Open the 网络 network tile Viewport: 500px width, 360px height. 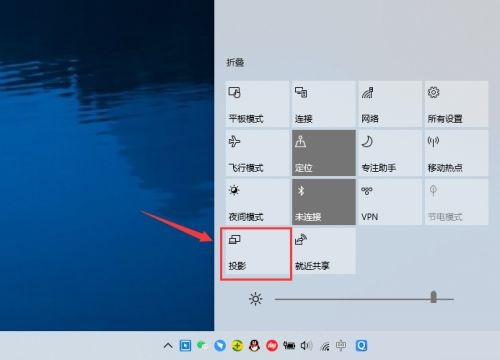[x=390, y=104]
